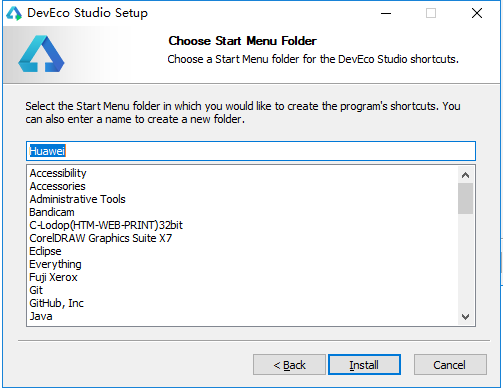Select the Accessibility folder

[x=58, y=173]
